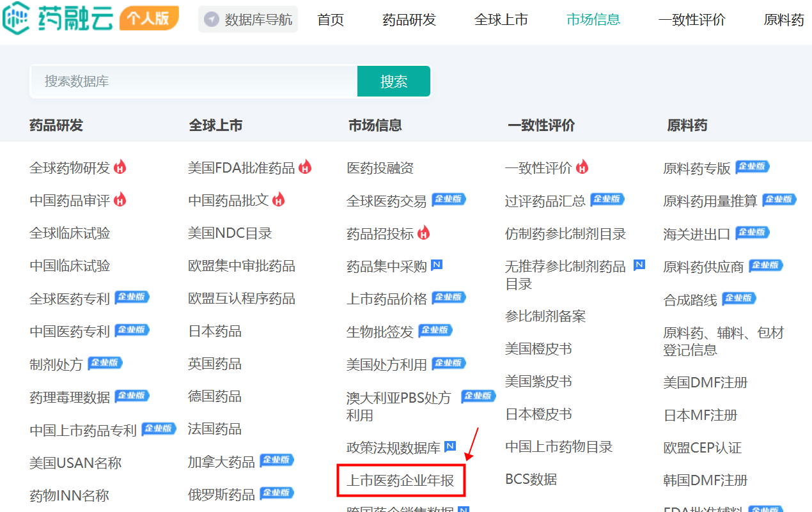812x512 pixels.
Task: Click the N badge beside 无推荐参比制剂药品目录
Action: 639,265
